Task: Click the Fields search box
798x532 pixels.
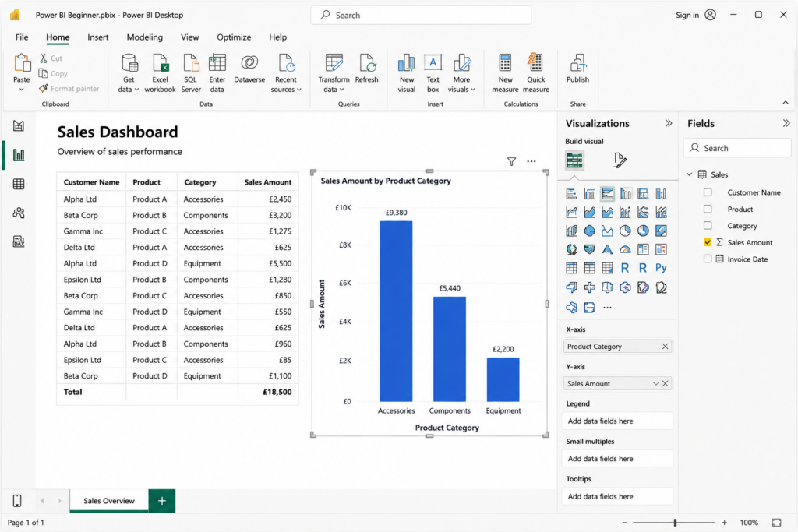Action: click(737, 148)
